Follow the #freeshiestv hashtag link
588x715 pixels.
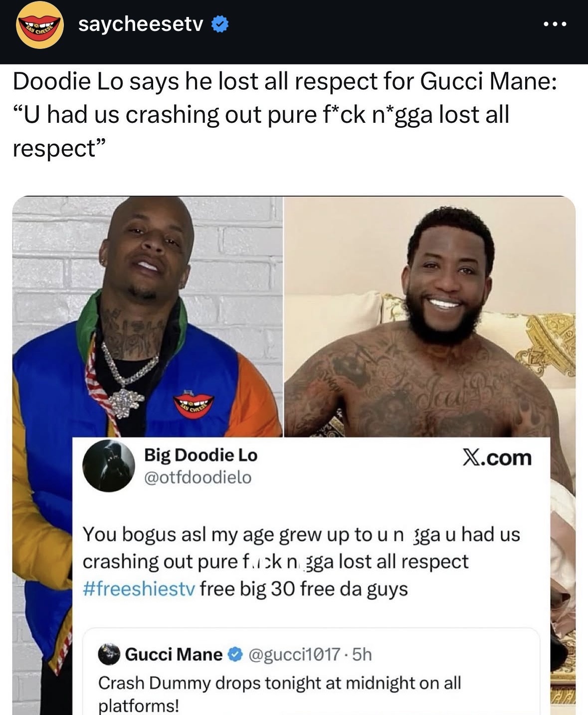[x=139, y=589]
